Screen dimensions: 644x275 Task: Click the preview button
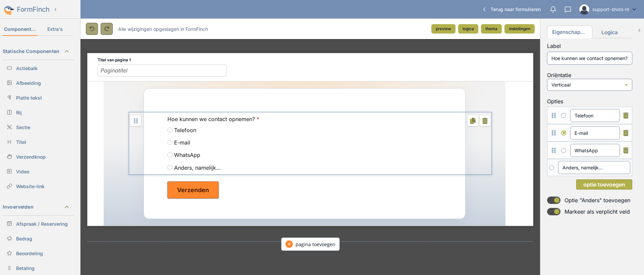coord(443,29)
